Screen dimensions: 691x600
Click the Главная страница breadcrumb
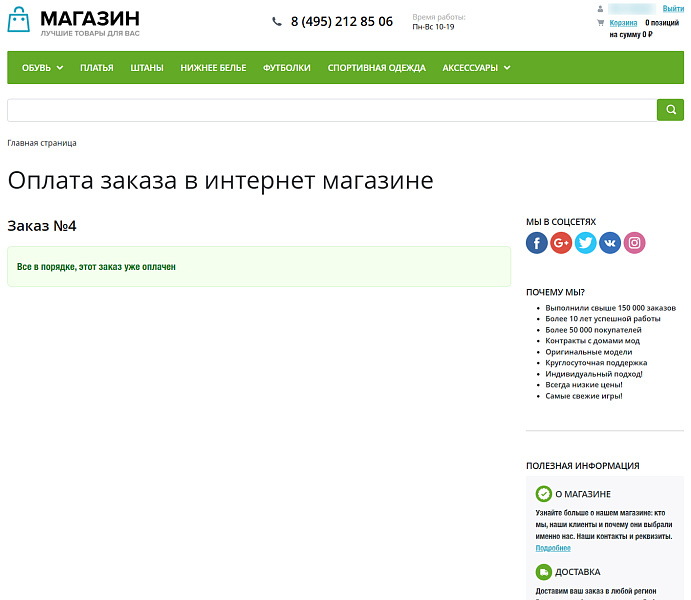click(x=42, y=143)
